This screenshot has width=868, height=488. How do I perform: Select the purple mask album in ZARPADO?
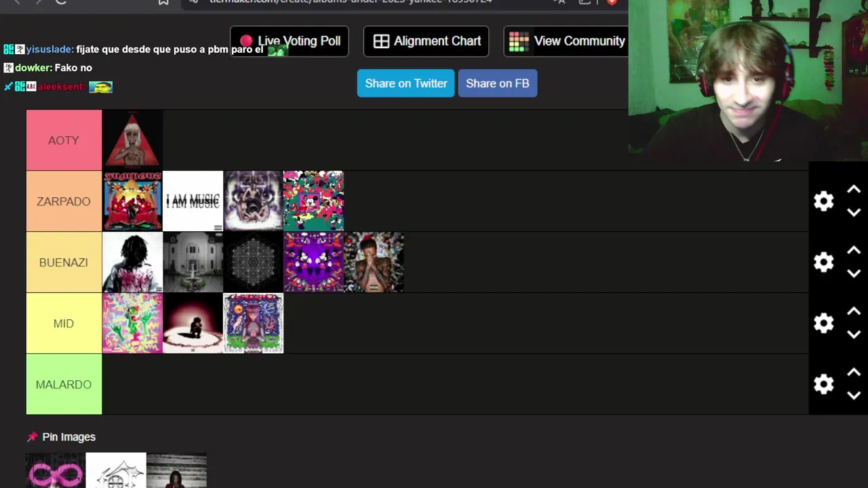point(253,201)
